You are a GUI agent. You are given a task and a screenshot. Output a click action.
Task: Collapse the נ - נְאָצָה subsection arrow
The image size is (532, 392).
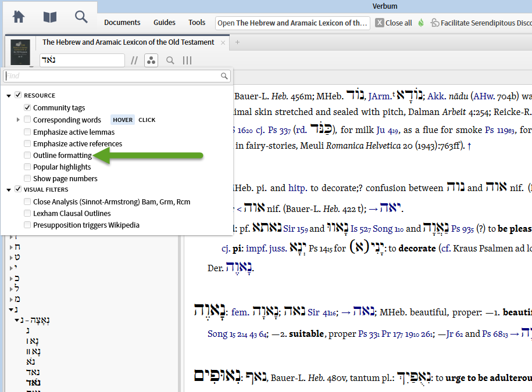(x=17, y=320)
